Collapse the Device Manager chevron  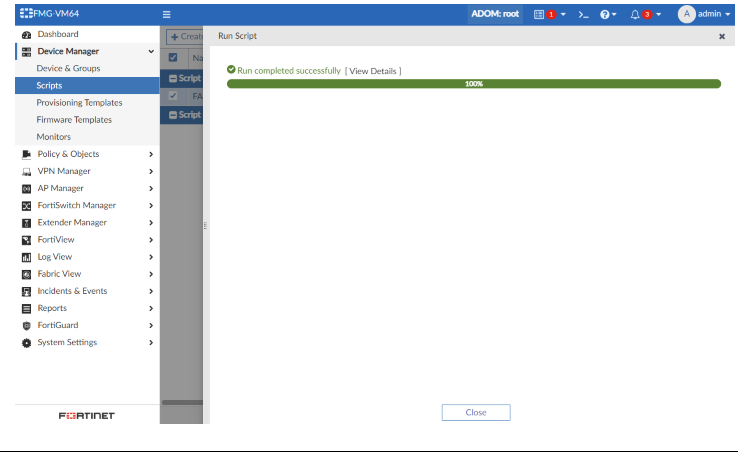click(151, 51)
